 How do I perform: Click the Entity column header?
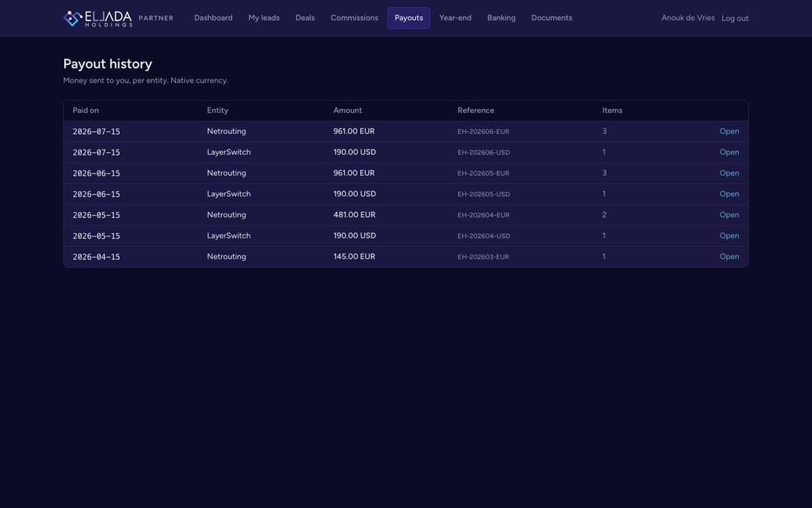click(218, 110)
